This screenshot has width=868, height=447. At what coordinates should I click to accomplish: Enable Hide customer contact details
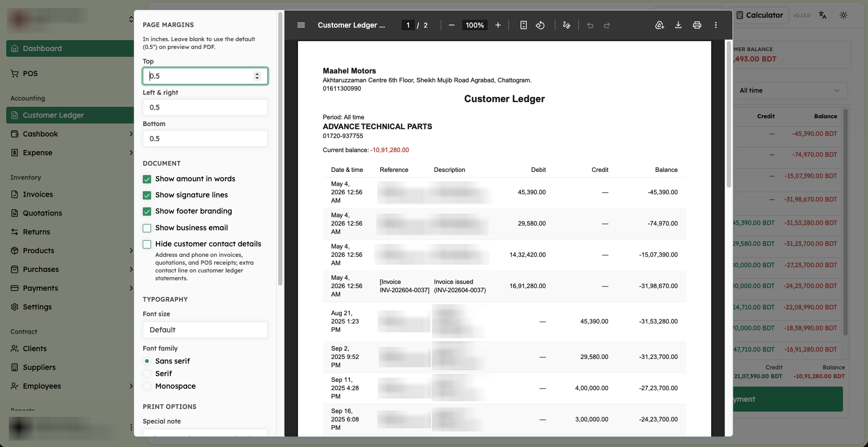(x=147, y=244)
